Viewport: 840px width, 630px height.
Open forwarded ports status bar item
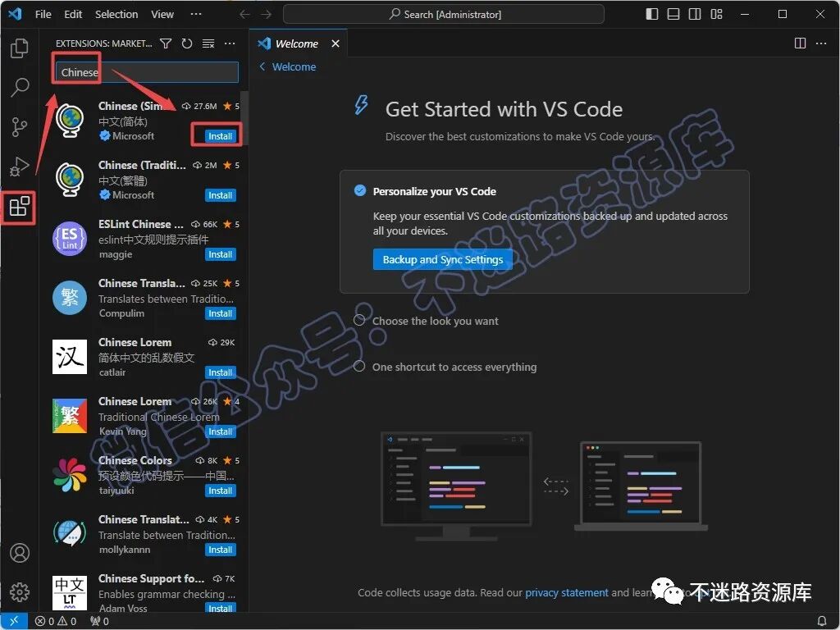coord(100,622)
